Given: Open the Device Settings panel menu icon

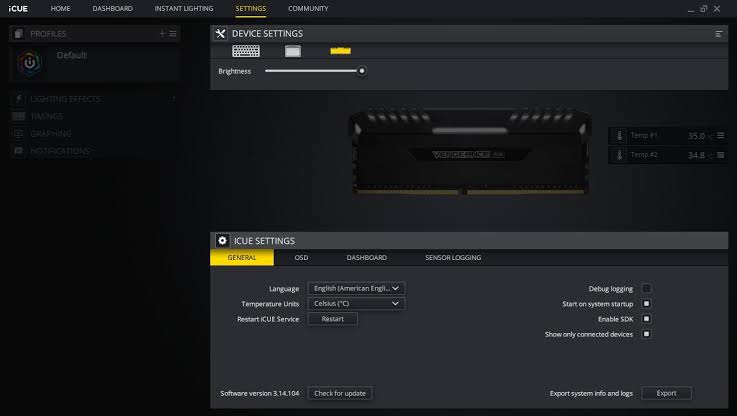Looking at the screenshot, I should (x=719, y=34).
